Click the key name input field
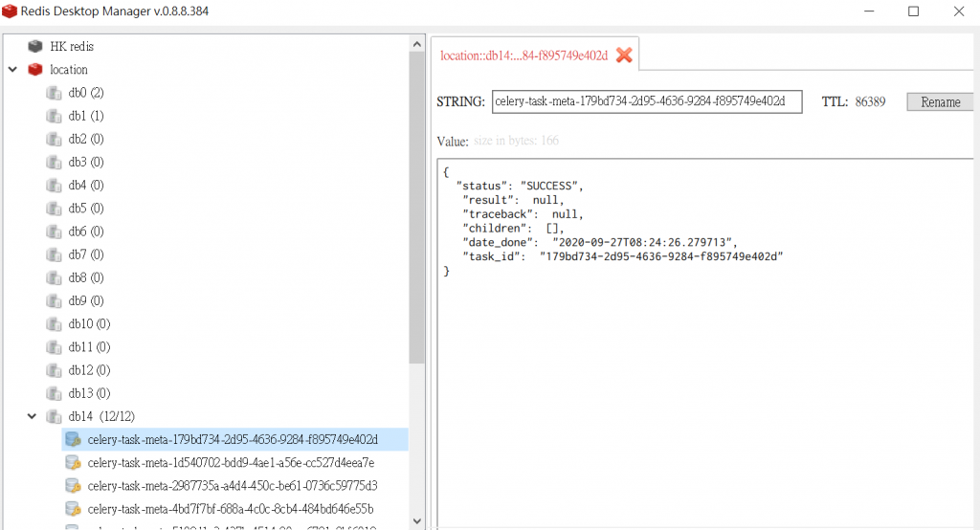Viewport: 980px width, 530px height. (647, 101)
